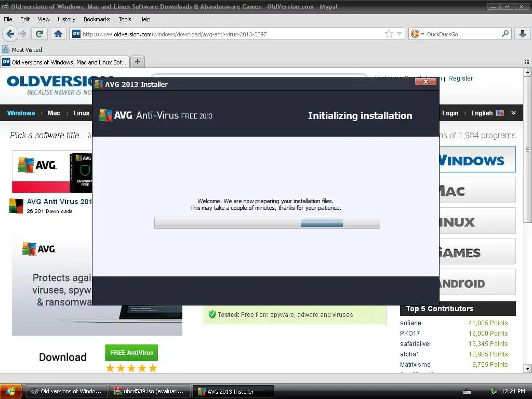This screenshot has width=532, height=399.
Task: Click the green FREE AntiVirus button
Action: 131,353
